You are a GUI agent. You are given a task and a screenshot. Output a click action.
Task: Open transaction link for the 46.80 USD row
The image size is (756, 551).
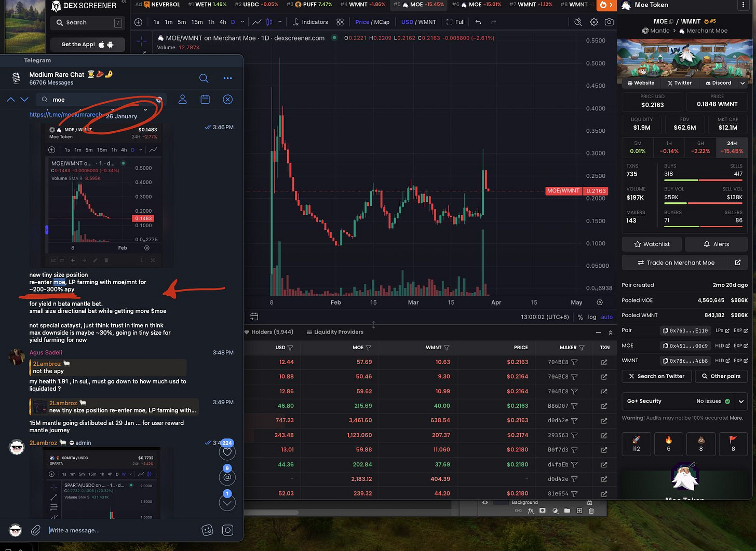pyautogui.click(x=604, y=406)
